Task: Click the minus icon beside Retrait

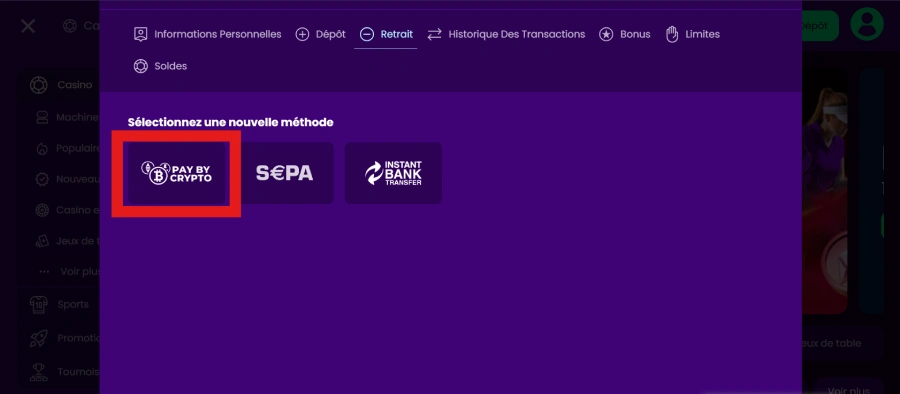Action: 367,34
